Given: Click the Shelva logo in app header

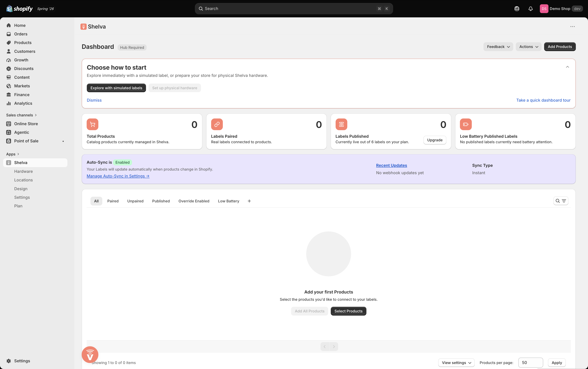Looking at the screenshot, I should click(x=83, y=27).
